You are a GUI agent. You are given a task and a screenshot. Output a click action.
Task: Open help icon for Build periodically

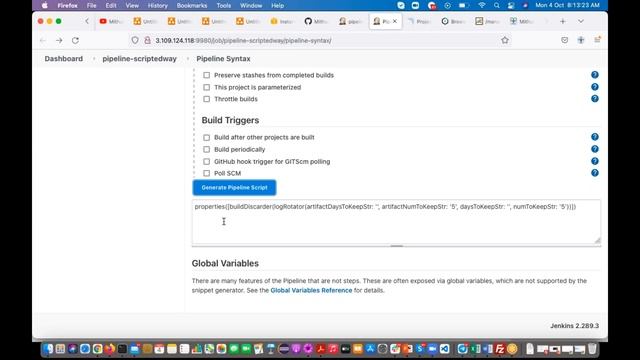pos(595,149)
